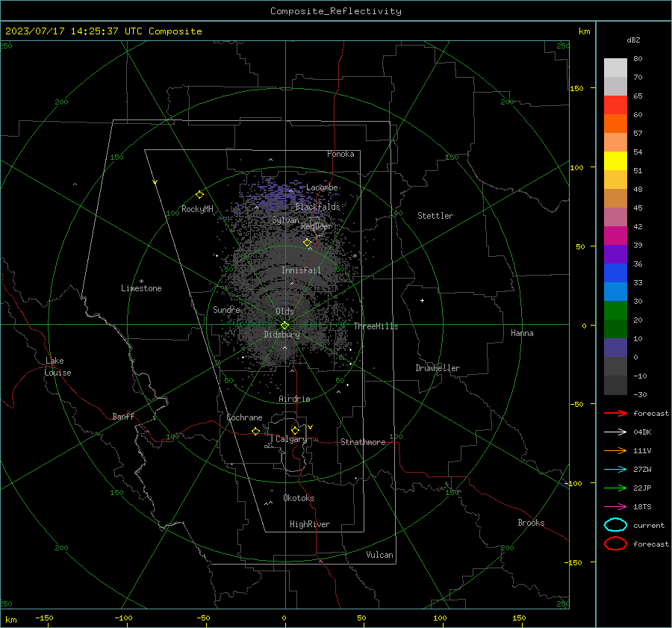672x628 pixels.
Task: Click the 'Hanna' label
Action: [522, 333]
